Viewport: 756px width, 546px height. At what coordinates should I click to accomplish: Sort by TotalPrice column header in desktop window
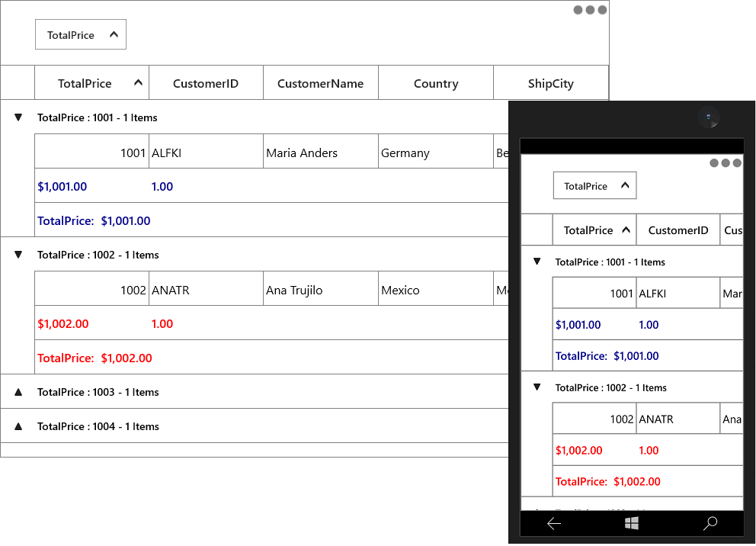(91, 83)
